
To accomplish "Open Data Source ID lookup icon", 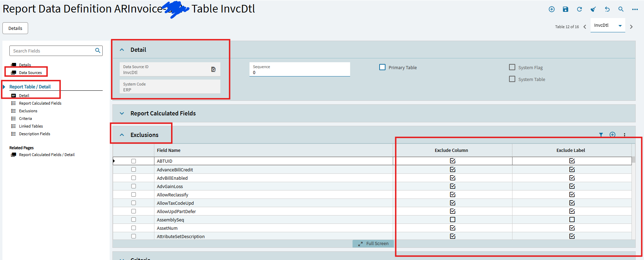I will (213, 69).
